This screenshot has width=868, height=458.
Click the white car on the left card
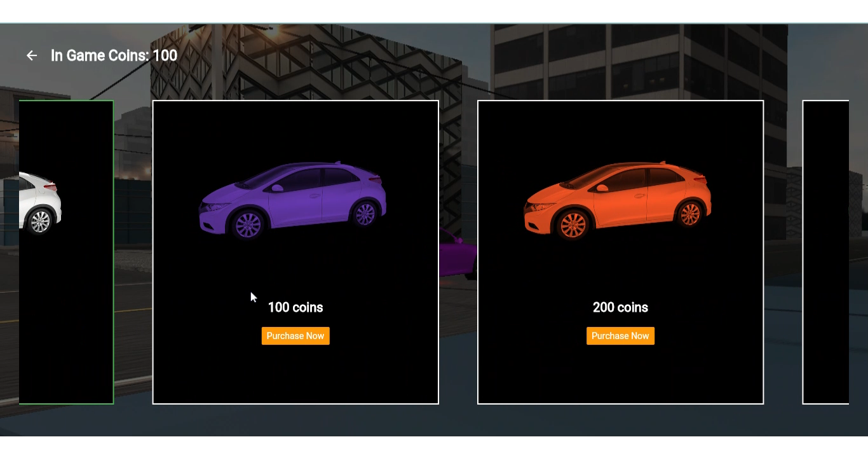coord(40,203)
